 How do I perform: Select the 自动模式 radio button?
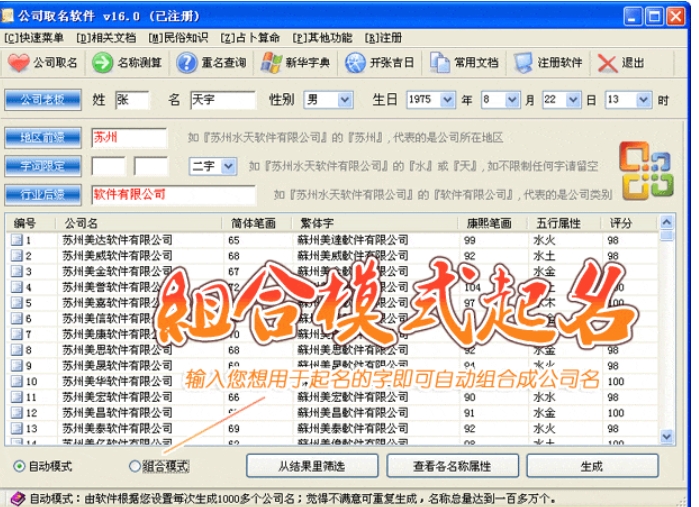coord(20,466)
